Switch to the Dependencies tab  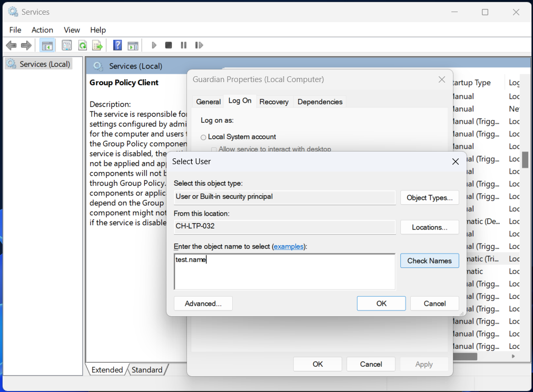pyautogui.click(x=320, y=102)
